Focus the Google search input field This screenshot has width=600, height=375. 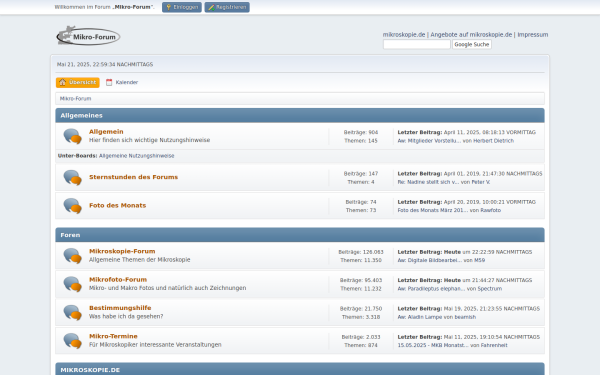[x=417, y=44]
